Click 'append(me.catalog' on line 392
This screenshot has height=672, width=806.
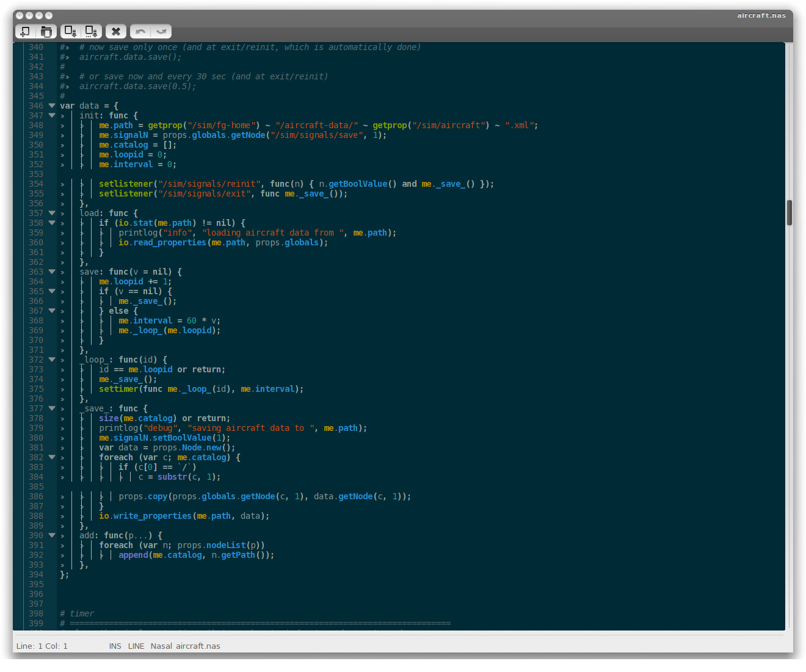160,555
